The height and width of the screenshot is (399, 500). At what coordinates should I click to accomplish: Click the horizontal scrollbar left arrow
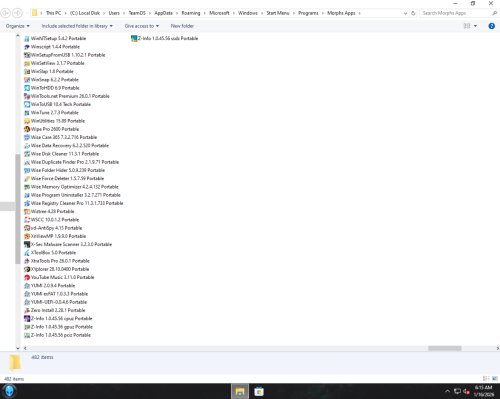(25, 348)
